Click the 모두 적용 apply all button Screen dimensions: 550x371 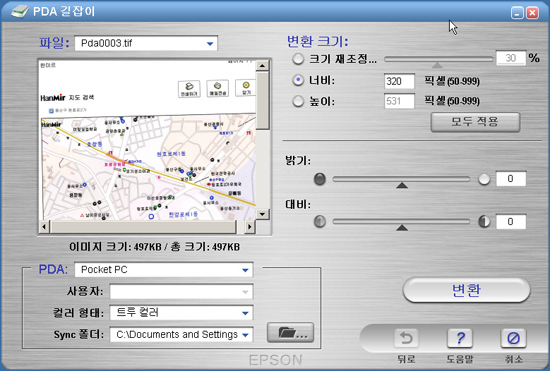click(475, 122)
